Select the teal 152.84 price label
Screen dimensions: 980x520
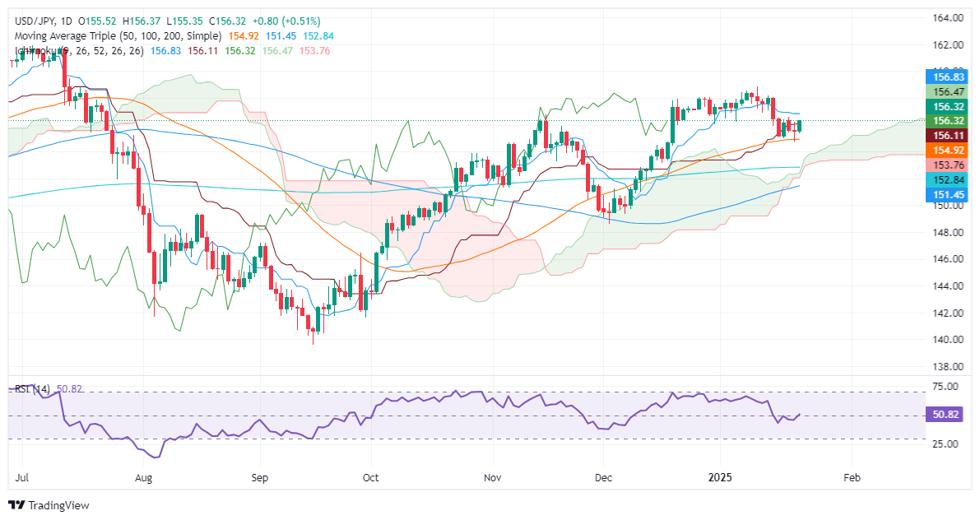[x=948, y=180]
